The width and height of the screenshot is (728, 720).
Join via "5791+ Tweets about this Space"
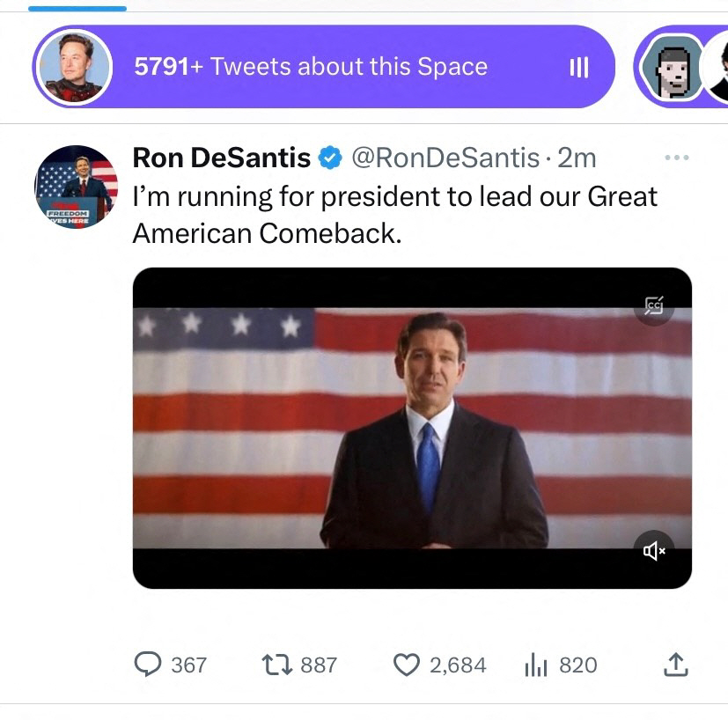(x=310, y=67)
